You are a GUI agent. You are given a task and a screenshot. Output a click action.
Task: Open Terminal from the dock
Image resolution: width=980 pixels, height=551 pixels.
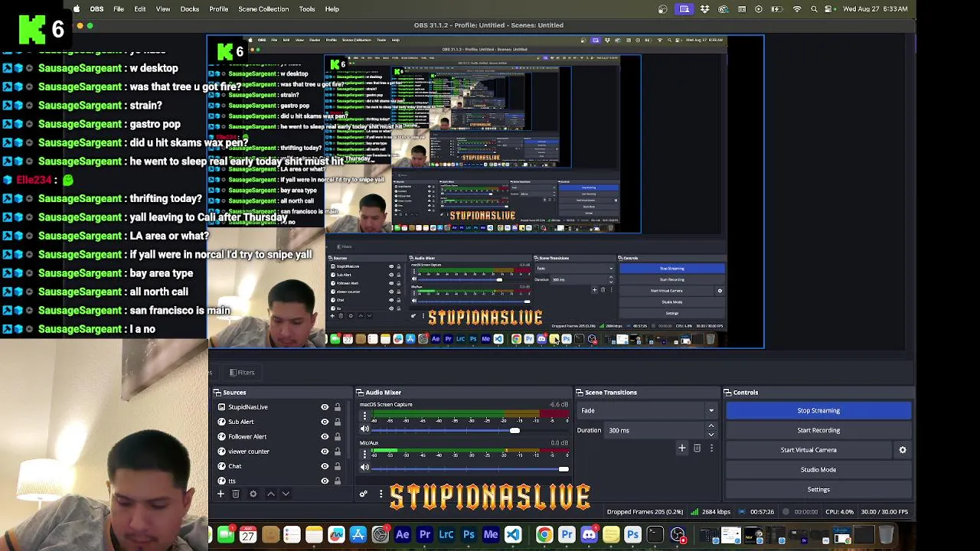click(655, 535)
